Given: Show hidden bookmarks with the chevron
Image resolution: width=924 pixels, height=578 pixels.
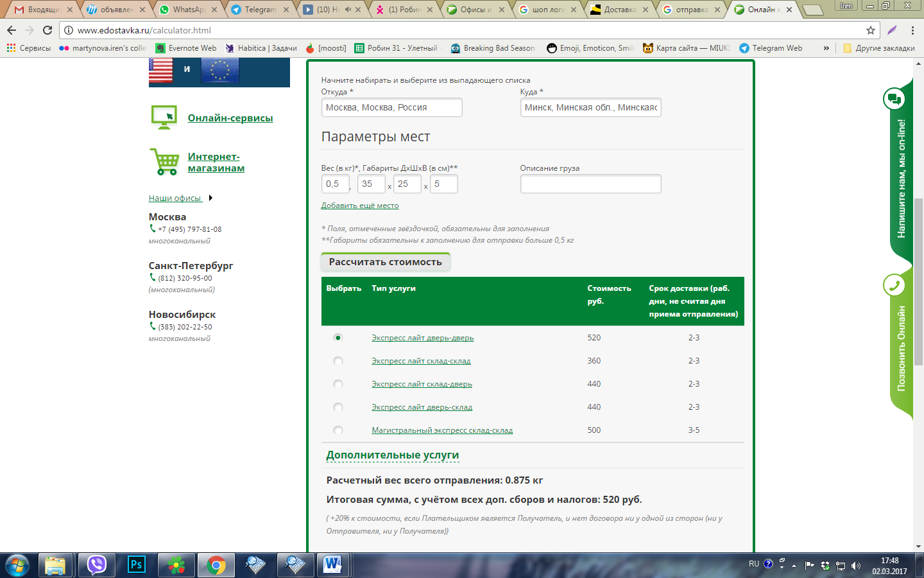Looking at the screenshot, I should click(x=826, y=48).
